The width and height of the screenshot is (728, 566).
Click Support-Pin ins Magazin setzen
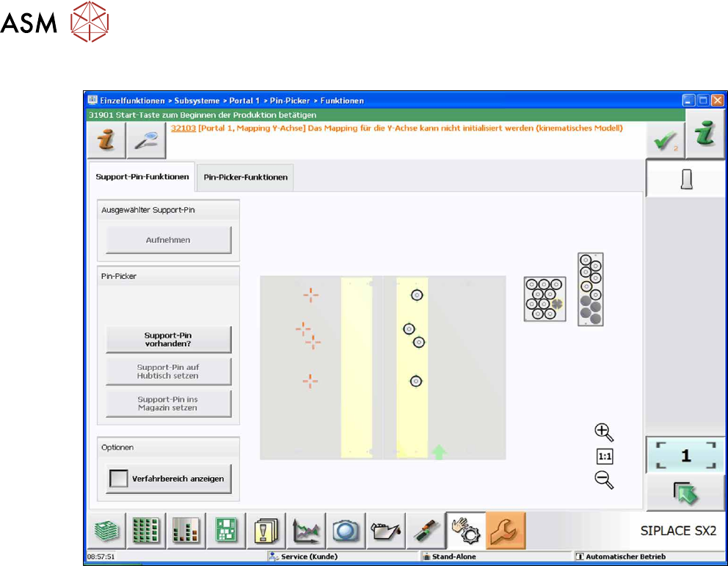click(169, 404)
